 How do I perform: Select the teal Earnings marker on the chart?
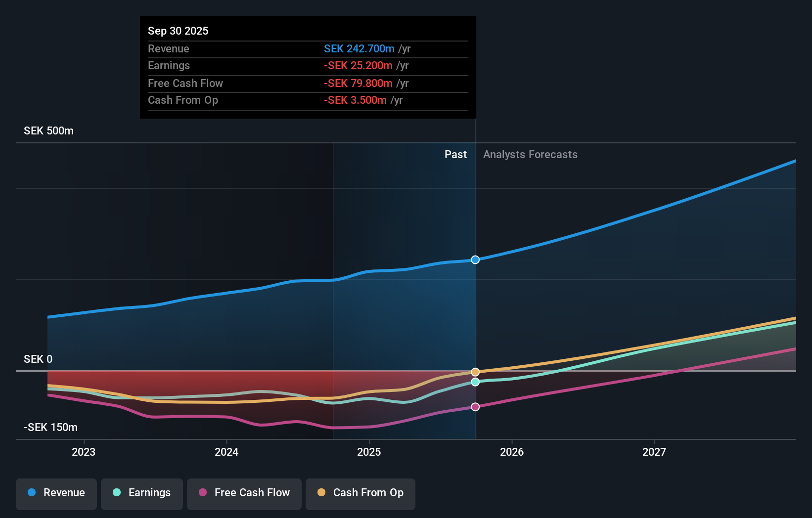[475, 382]
